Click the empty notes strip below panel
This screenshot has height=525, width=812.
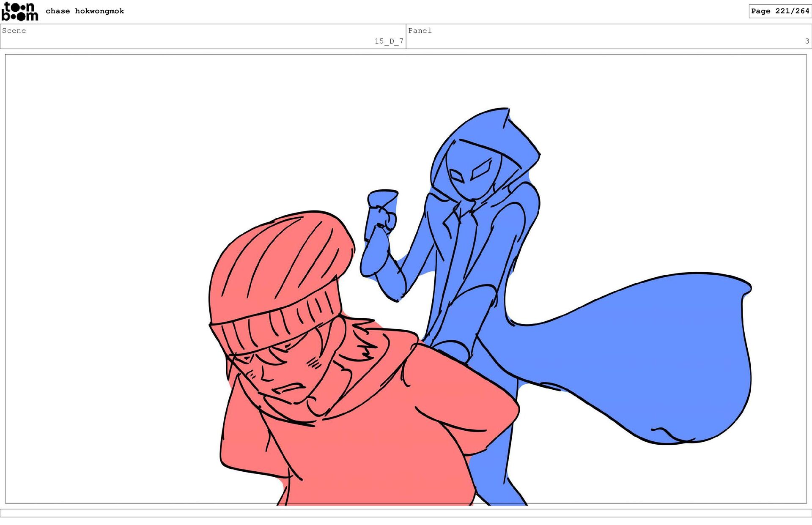[x=406, y=513]
